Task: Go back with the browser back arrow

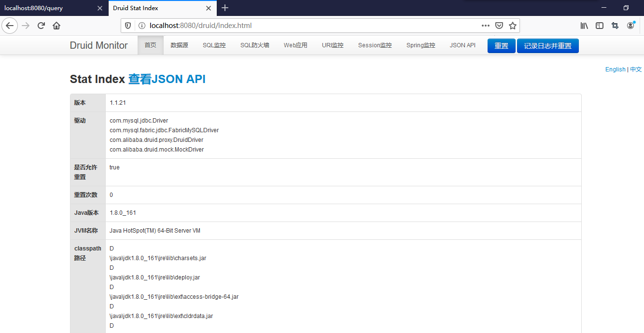Action: 10,26
